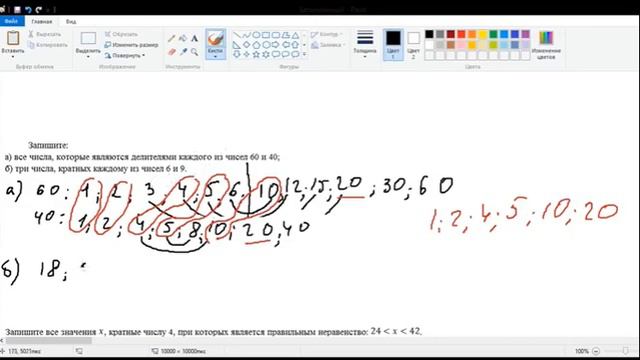Screen dimensions: 640x360
Task: Choose the rounded rectangle shape
Action: click(276, 36)
